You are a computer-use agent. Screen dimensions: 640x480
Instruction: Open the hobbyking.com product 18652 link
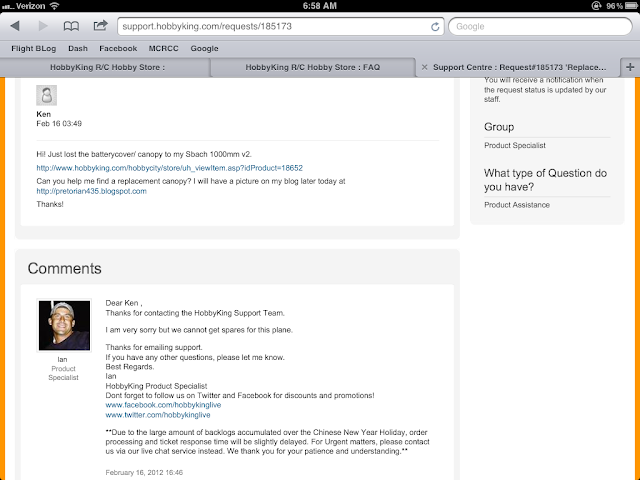coord(169,168)
